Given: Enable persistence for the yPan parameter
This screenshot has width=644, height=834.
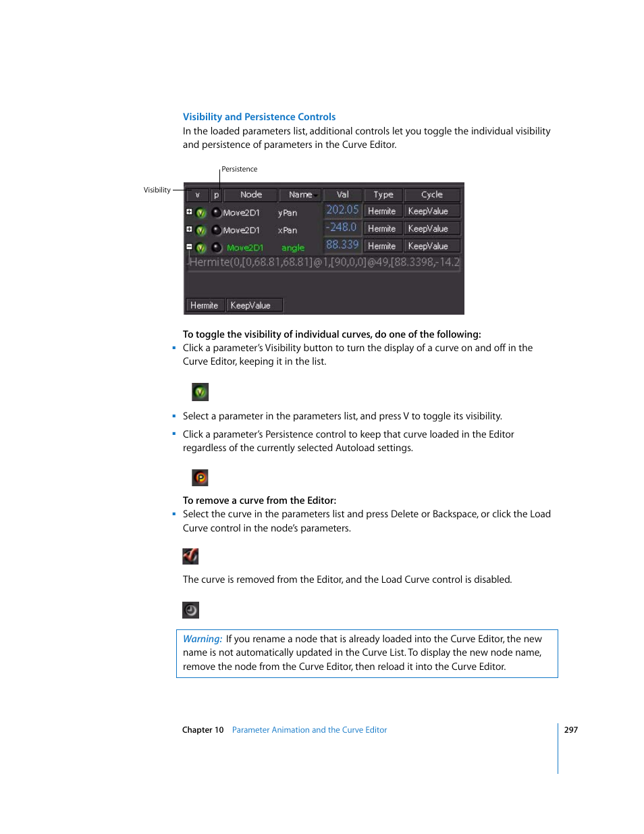Looking at the screenshot, I should [216, 213].
